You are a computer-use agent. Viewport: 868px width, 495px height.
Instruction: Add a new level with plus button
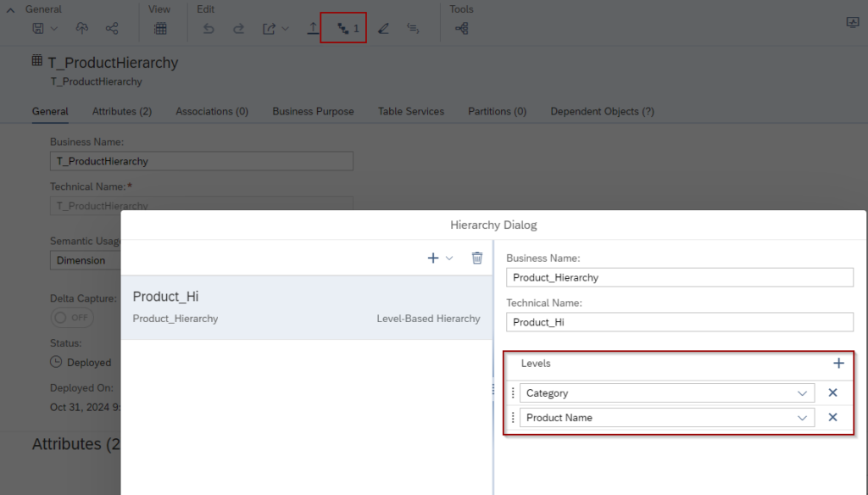click(838, 364)
